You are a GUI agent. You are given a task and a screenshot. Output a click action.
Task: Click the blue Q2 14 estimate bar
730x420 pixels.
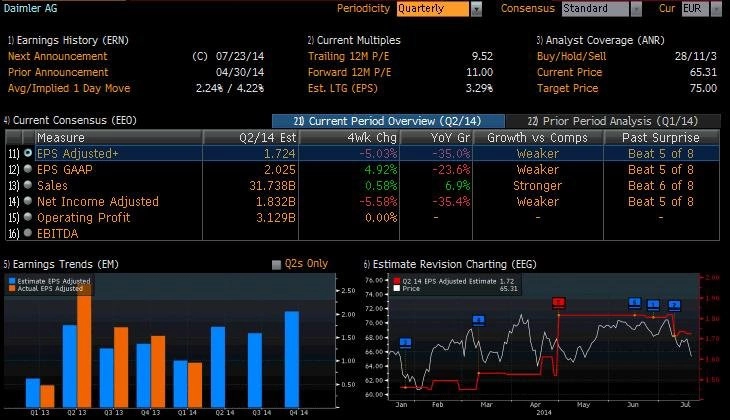point(218,367)
